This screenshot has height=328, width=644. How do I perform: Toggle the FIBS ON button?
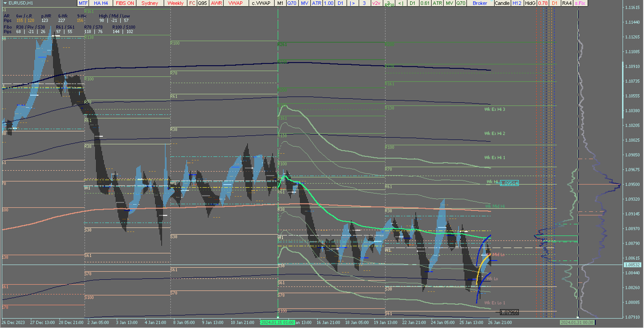click(125, 3)
